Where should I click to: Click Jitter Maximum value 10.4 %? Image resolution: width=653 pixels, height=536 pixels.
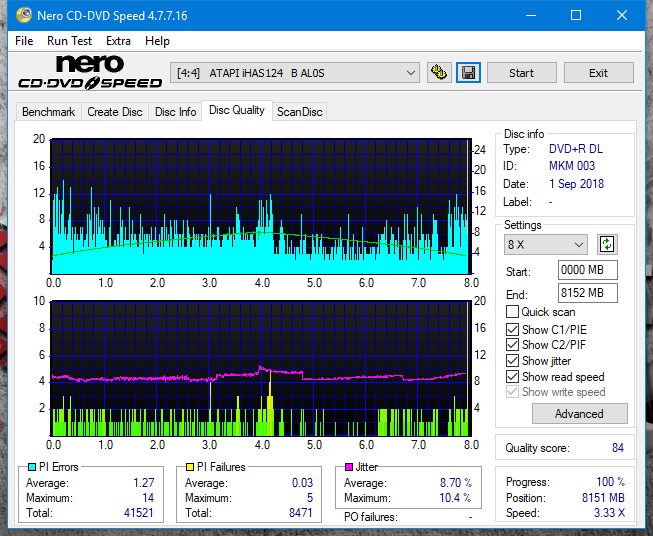[456, 498]
